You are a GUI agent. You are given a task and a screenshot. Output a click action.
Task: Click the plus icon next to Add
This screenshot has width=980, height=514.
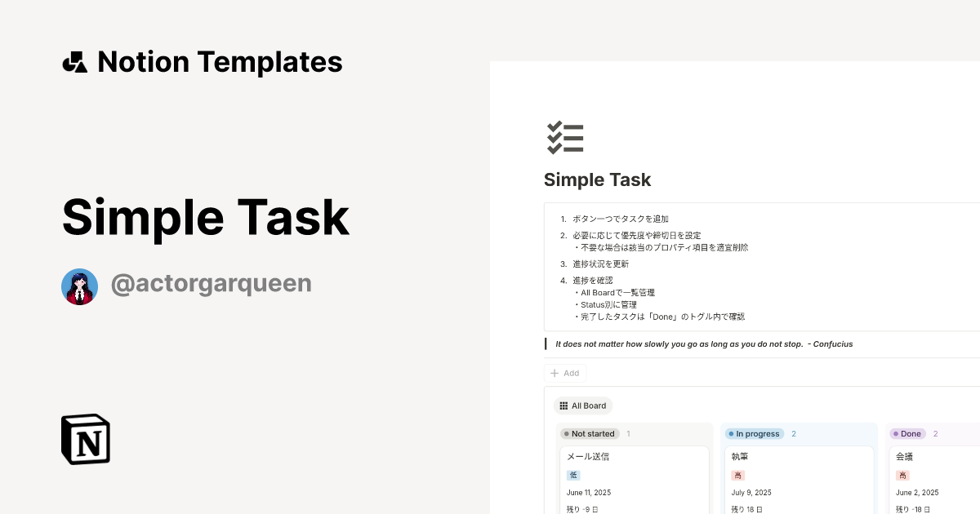(555, 373)
